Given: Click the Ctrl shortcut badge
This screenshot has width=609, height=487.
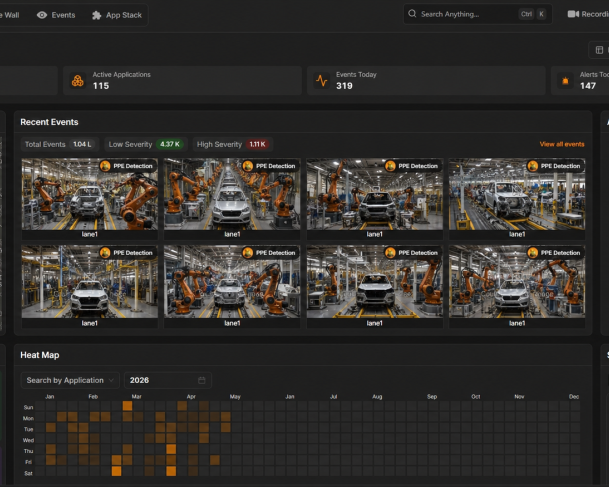Looking at the screenshot, I should (x=526, y=14).
